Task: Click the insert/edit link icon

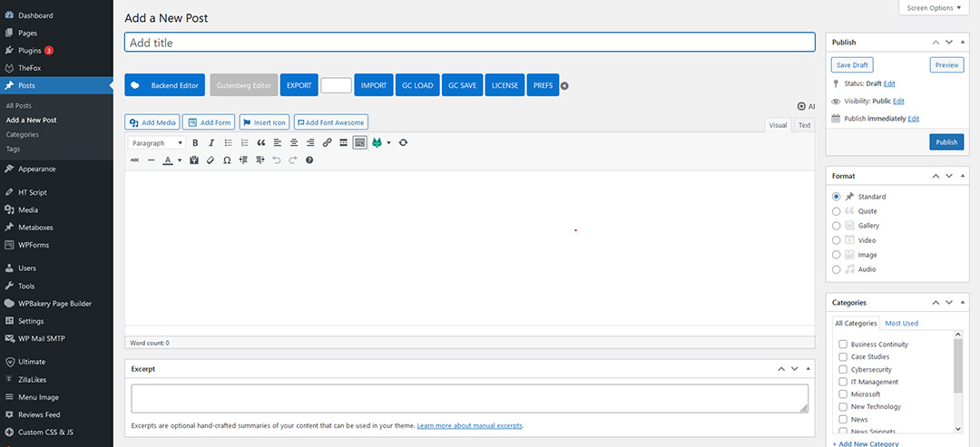Action: pyautogui.click(x=327, y=143)
